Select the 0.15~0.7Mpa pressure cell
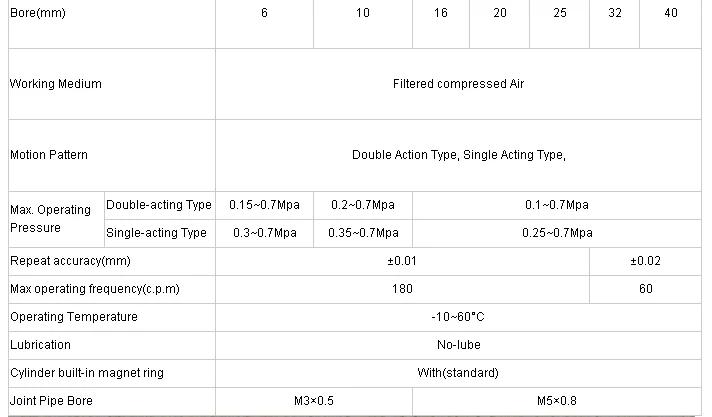 pos(264,205)
